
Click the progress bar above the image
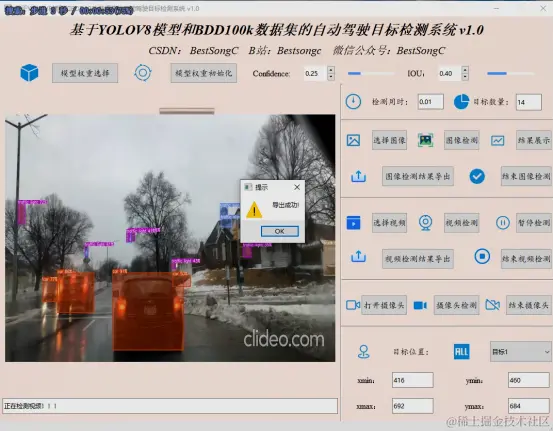click(x=187, y=111)
